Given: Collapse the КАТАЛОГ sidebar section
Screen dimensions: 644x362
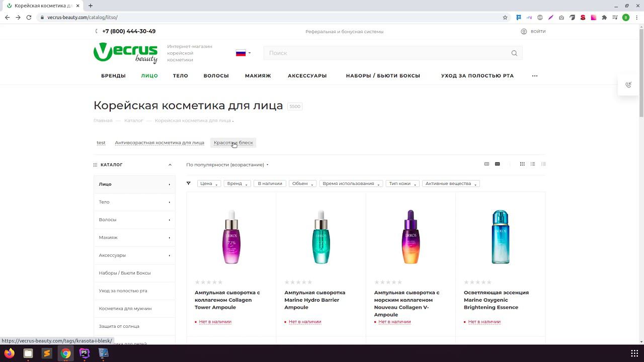Looking at the screenshot, I should pyautogui.click(x=170, y=165).
